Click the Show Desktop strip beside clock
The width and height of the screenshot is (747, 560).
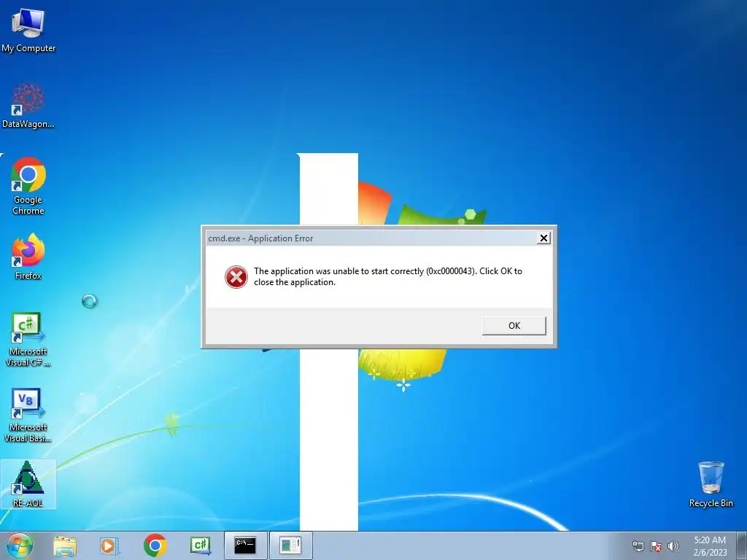click(x=741, y=545)
